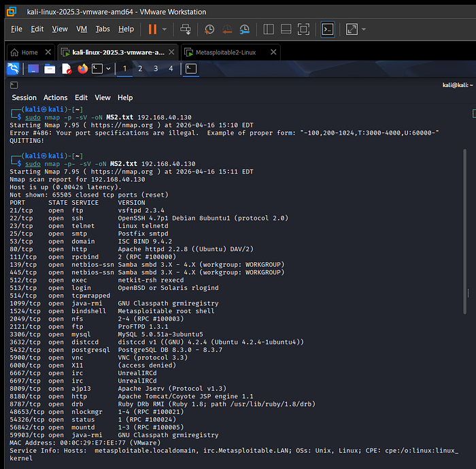Click the VMware Workstation logo icon
Screen dimensions: 476x469
click(x=12, y=12)
